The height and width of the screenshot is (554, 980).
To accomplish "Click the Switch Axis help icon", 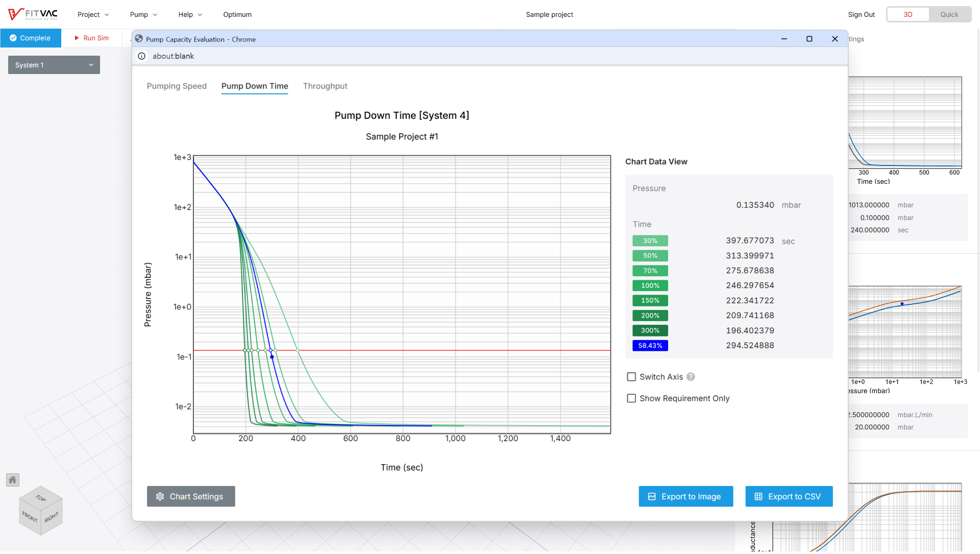I will [x=691, y=377].
